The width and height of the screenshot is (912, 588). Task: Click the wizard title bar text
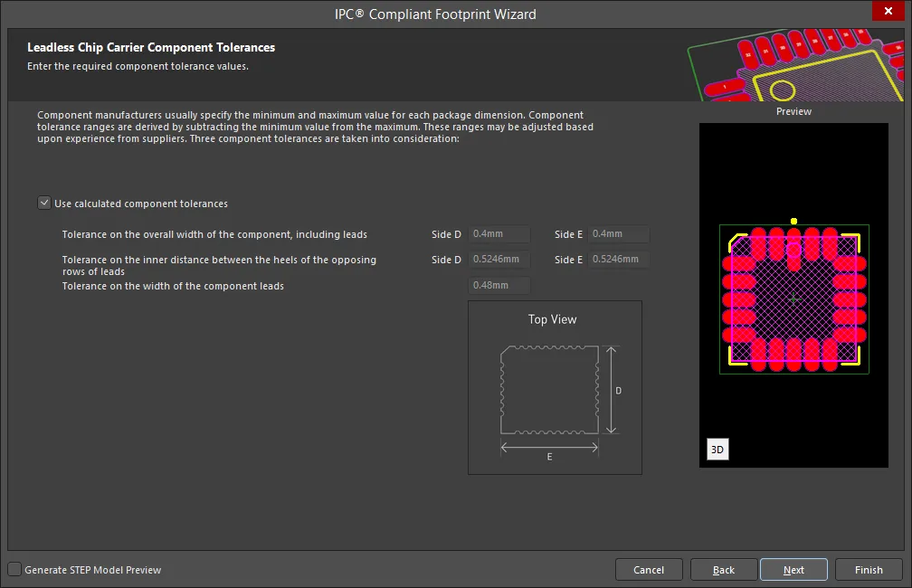[x=435, y=14]
